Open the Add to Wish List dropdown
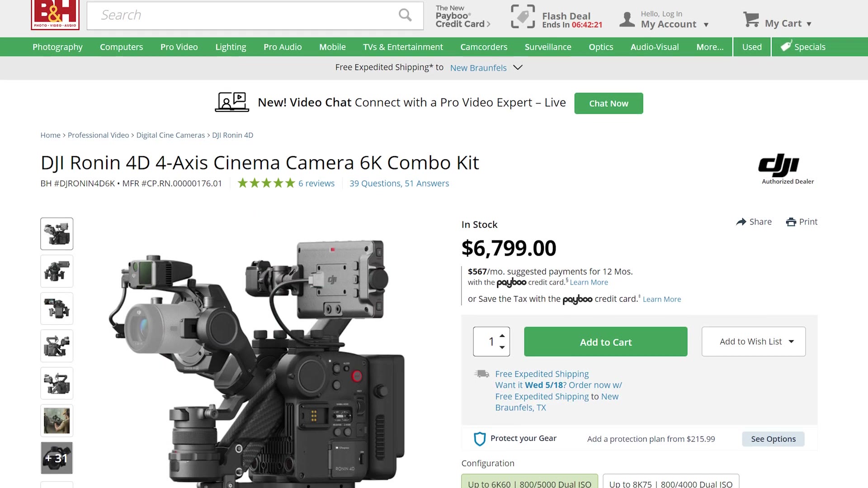The height and width of the screenshot is (488, 868). pos(754,342)
